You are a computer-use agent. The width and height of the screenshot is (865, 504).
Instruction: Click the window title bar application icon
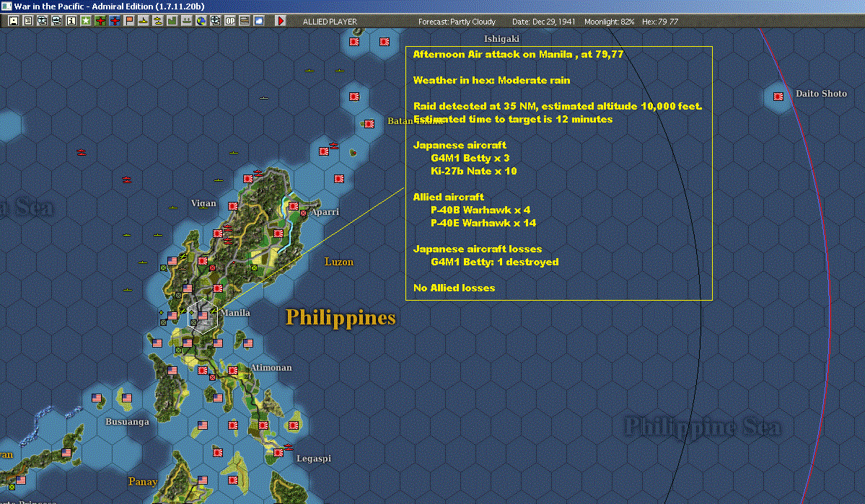coord(6,6)
